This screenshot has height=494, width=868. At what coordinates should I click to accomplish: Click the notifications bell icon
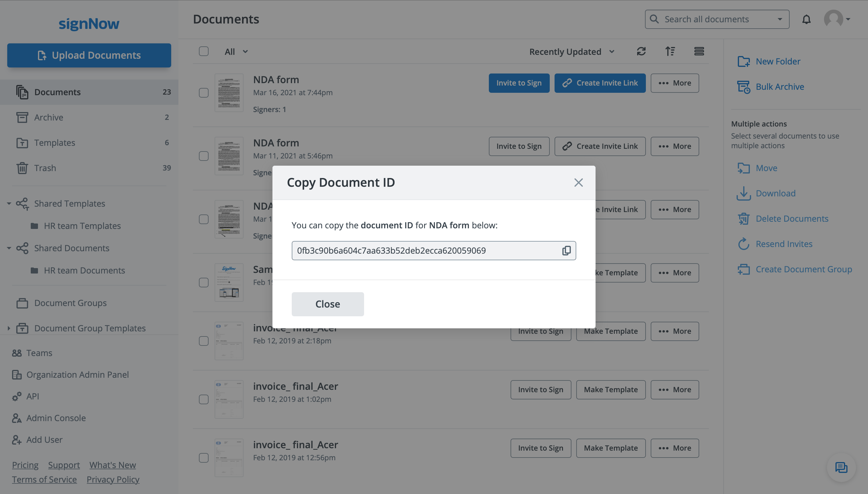[x=806, y=19]
